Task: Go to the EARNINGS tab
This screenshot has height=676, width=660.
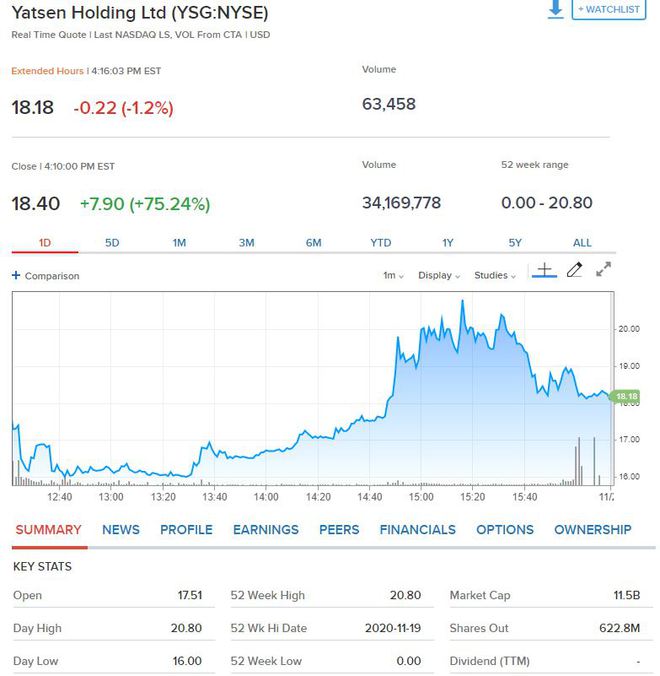Action: [x=266, y=530]
